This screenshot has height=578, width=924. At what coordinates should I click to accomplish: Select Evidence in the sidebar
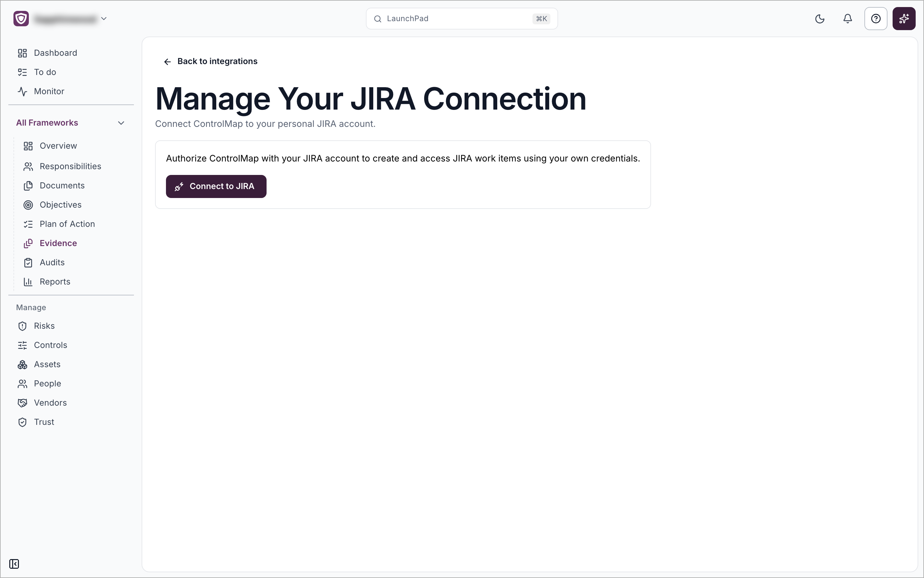pyautogui.click(x=58, y=243)
